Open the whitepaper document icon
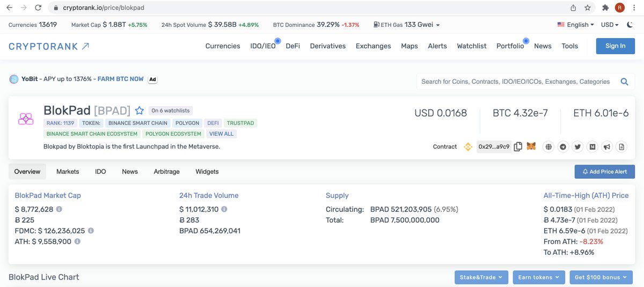The width and height of the screenshot is (644, 287). coord(622,146)
